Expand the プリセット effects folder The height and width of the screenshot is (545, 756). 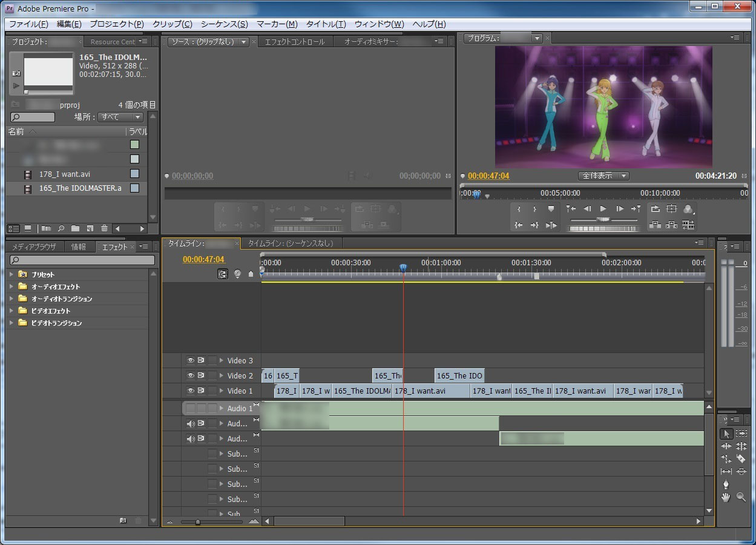tap(11, 274)
